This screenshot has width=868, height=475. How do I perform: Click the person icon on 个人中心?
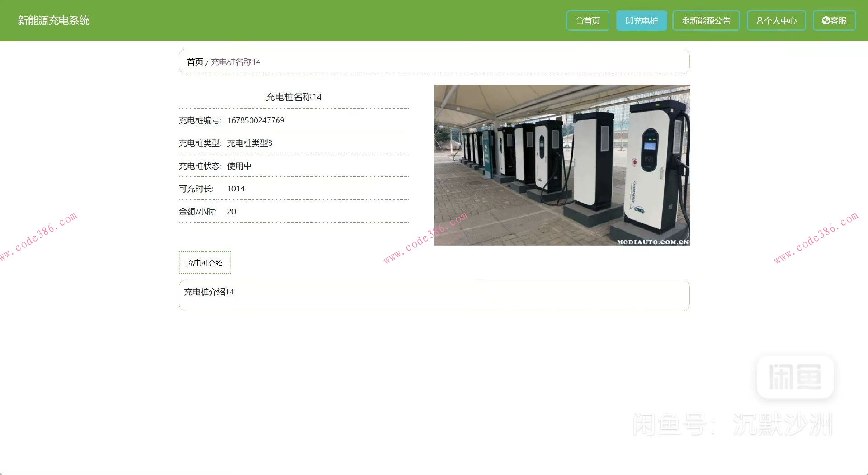point(759,20)
